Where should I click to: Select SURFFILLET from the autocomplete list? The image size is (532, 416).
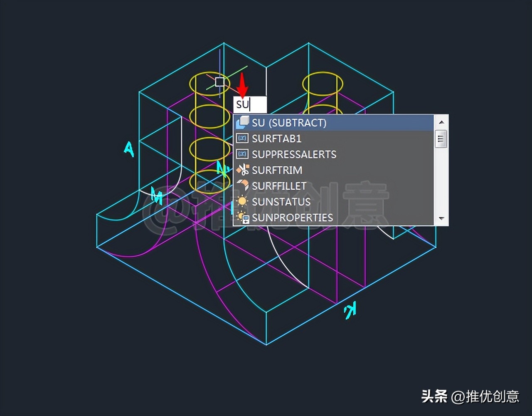click(x=279, y=186)
